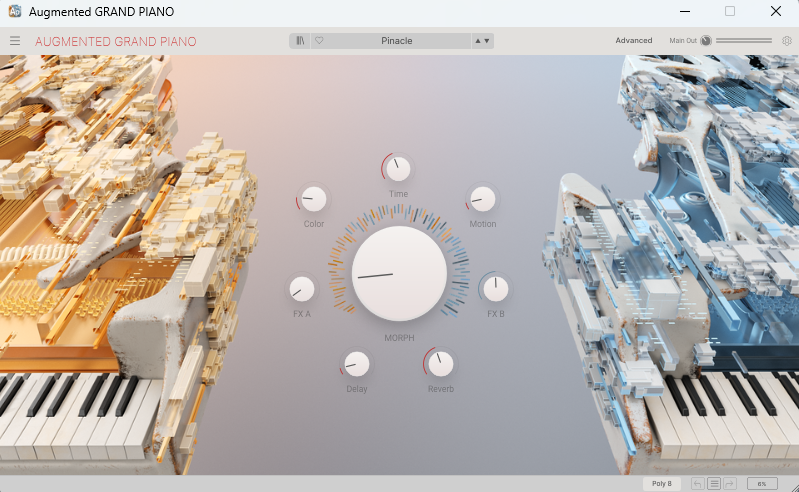
Task: Click the FX B macro knob
Action: coord(495,289)
